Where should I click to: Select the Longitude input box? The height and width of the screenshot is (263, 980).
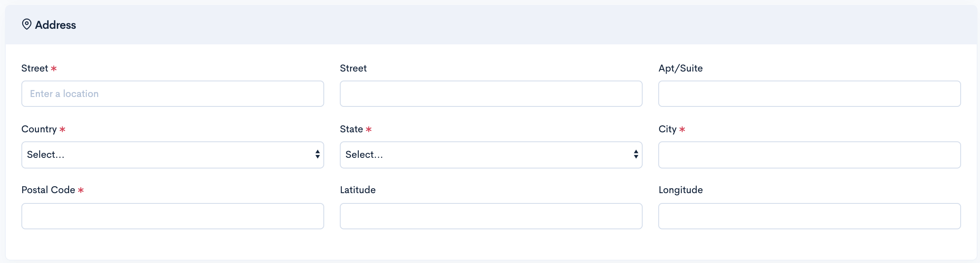[809, 216]
